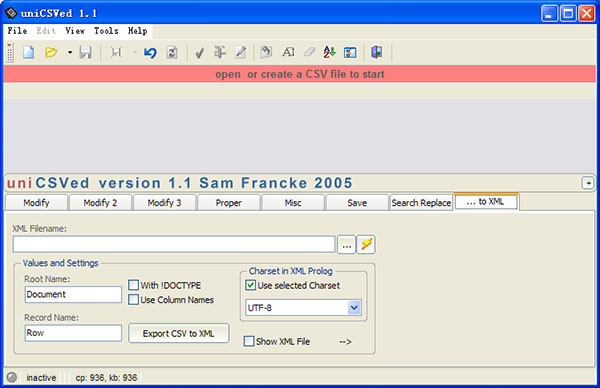
Task: Click the blue Undo arrow
Action: click(x=150, y=52)
